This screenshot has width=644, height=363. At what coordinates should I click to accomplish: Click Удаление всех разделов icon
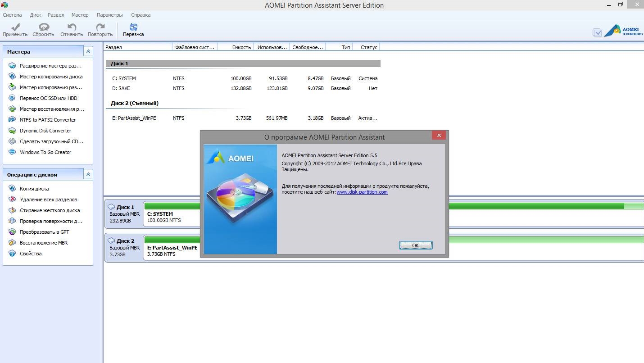tap(12, 200)
